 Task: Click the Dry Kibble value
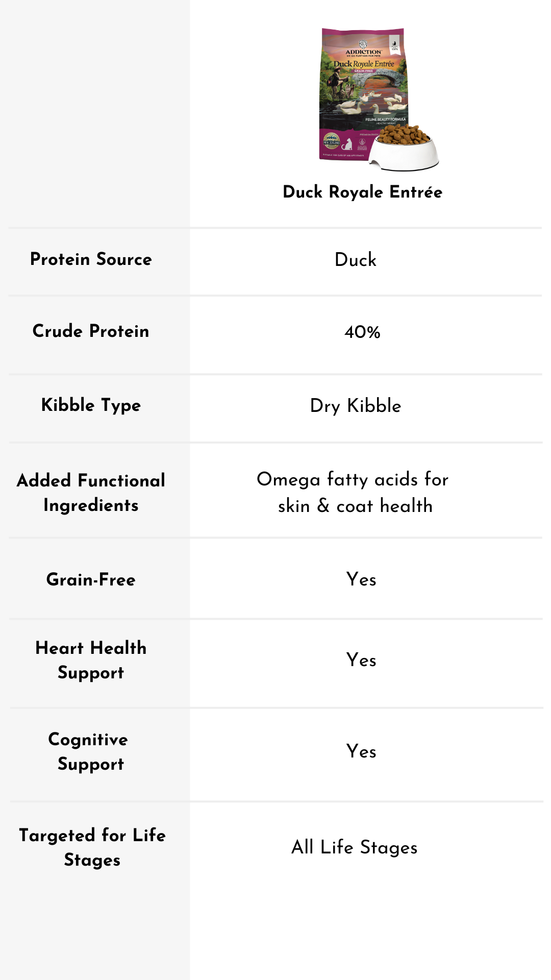(x=356, y=406)
